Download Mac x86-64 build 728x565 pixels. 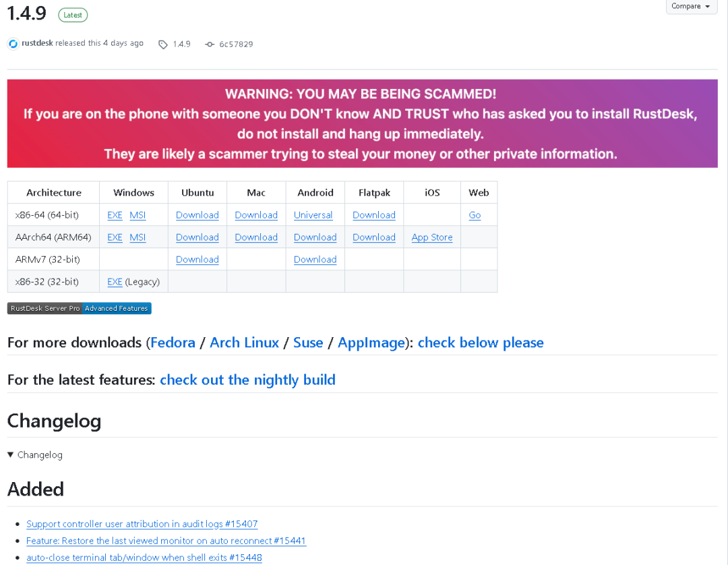pyautogui.click(x=256, y=215)
